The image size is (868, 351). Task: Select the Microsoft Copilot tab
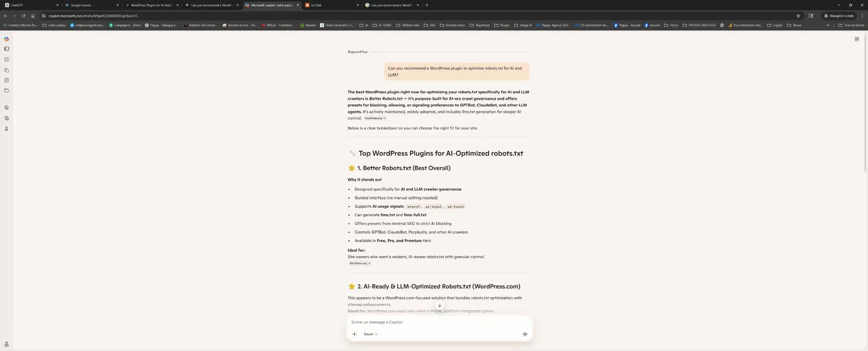271,5
